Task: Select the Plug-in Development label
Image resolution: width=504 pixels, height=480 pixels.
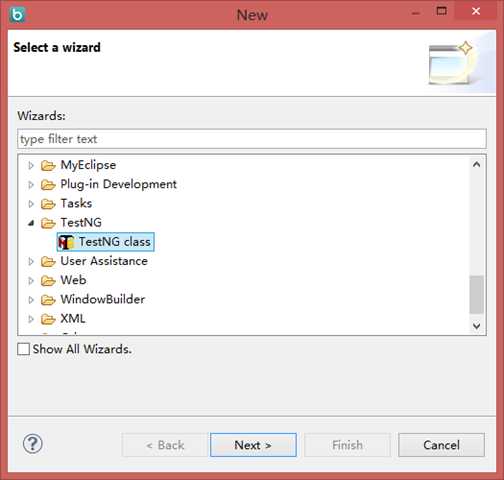Action: click(x=119, y=184)
